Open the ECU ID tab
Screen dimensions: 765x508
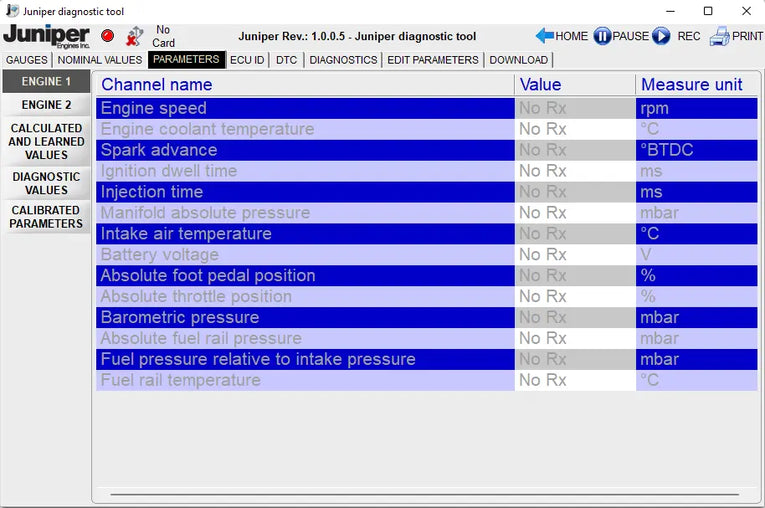coord(247,60)
